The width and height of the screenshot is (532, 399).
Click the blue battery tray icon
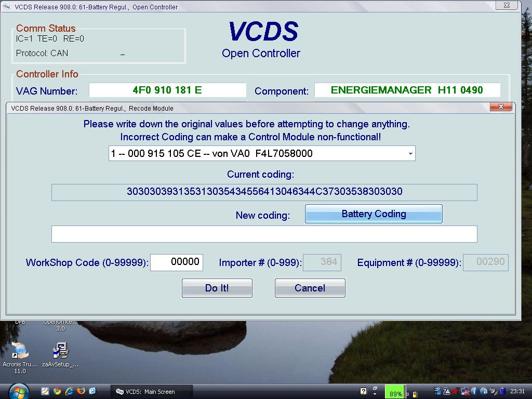[x=502, y=391]
